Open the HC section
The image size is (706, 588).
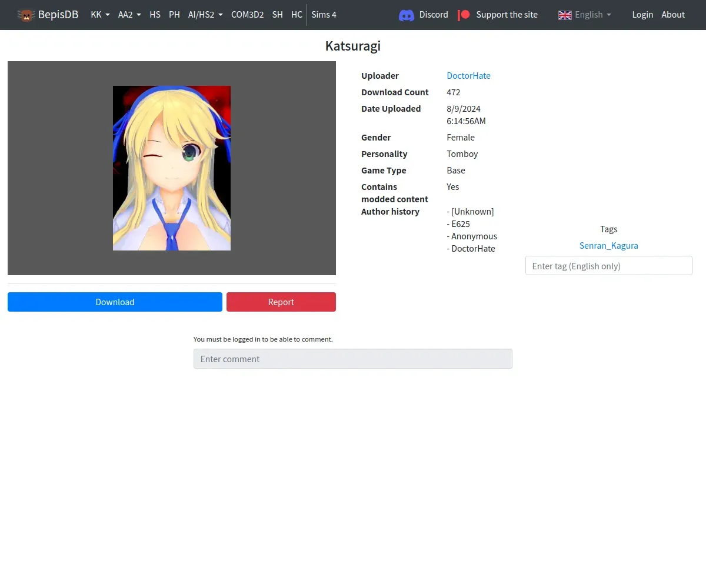click(x=297, y=15)
